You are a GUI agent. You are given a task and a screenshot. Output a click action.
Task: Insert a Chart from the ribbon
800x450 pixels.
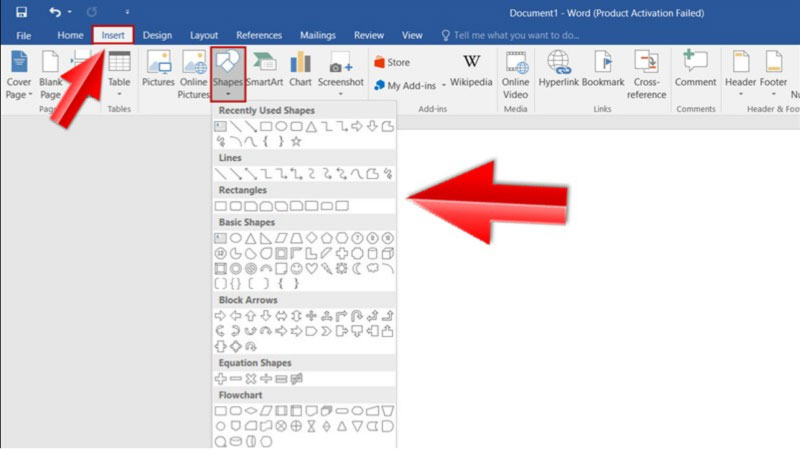[300, 68]
